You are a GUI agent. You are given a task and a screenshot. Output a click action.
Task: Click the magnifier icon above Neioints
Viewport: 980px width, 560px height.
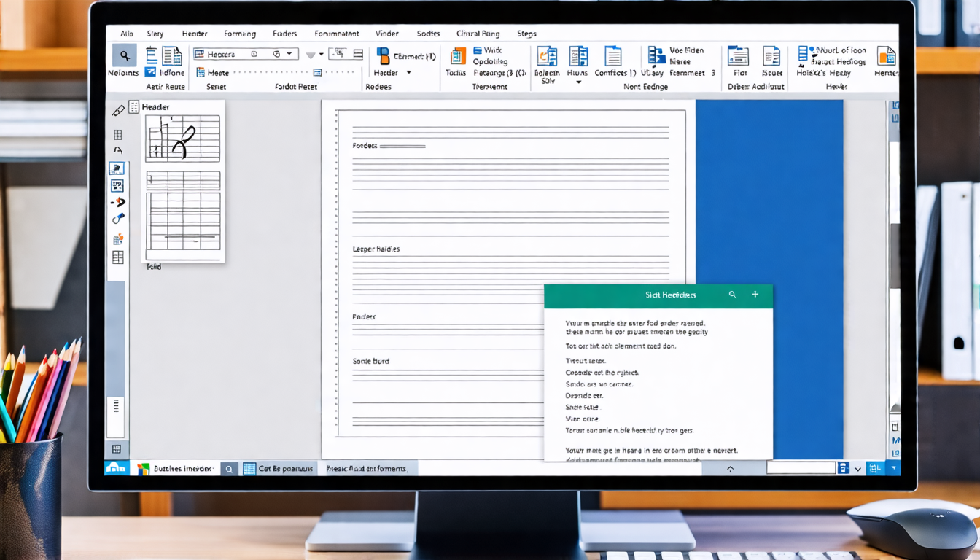(x=124, y=55)
